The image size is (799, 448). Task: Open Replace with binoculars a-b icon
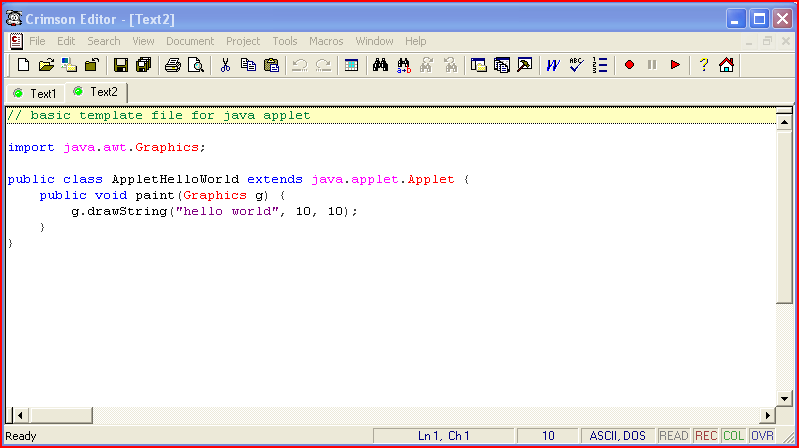pos(404,65)
